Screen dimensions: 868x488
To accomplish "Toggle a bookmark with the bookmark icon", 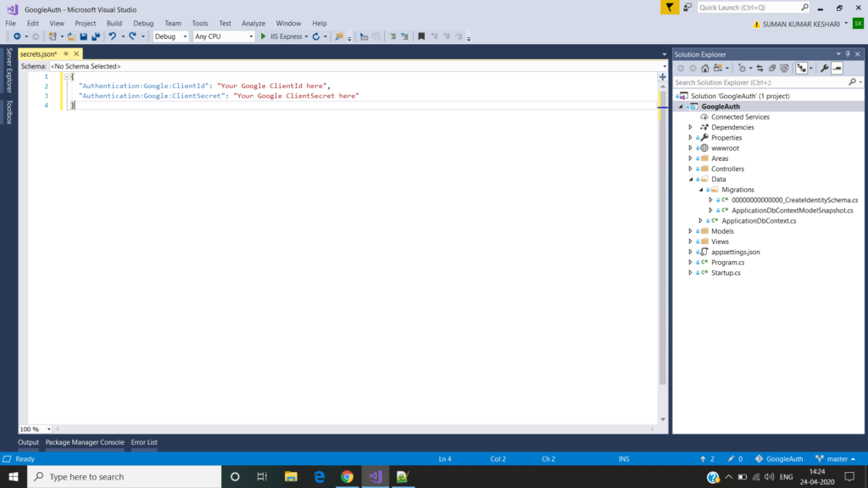I will [421, 36].
